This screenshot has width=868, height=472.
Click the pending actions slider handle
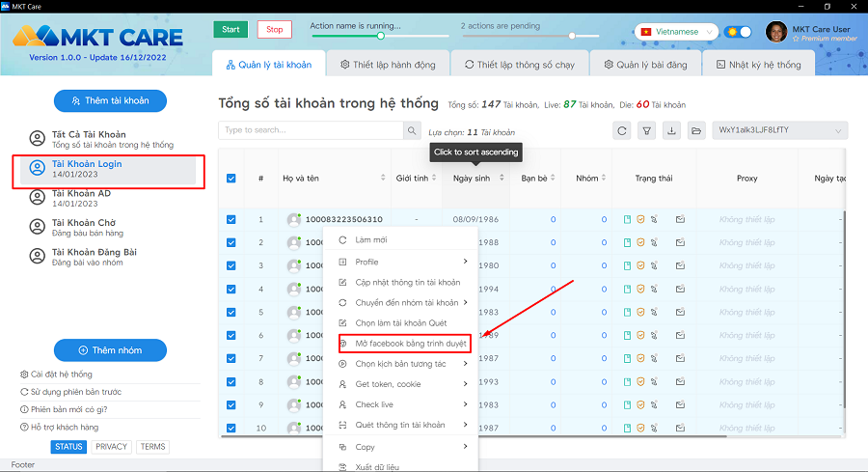point(572,36)
